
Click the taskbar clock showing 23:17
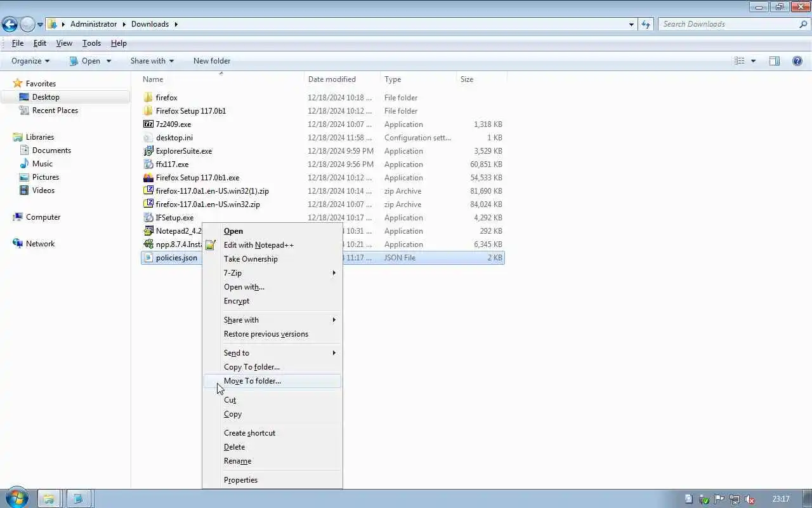coord(781,499)
